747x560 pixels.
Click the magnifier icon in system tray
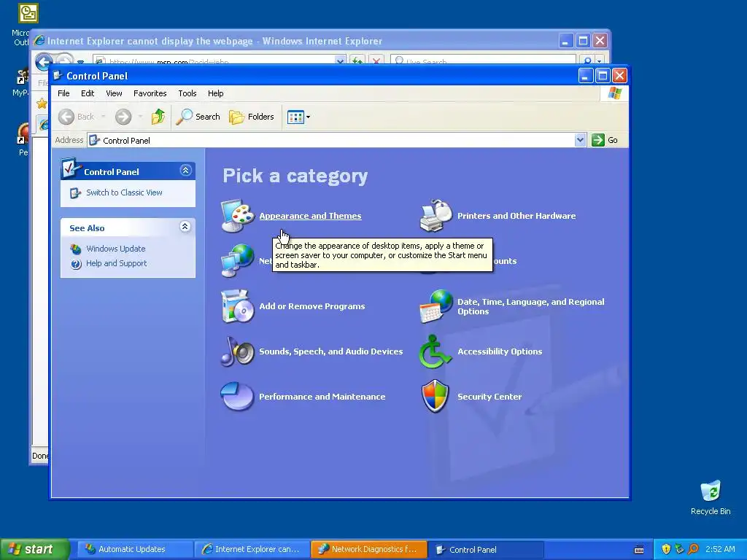coord(694,549)
